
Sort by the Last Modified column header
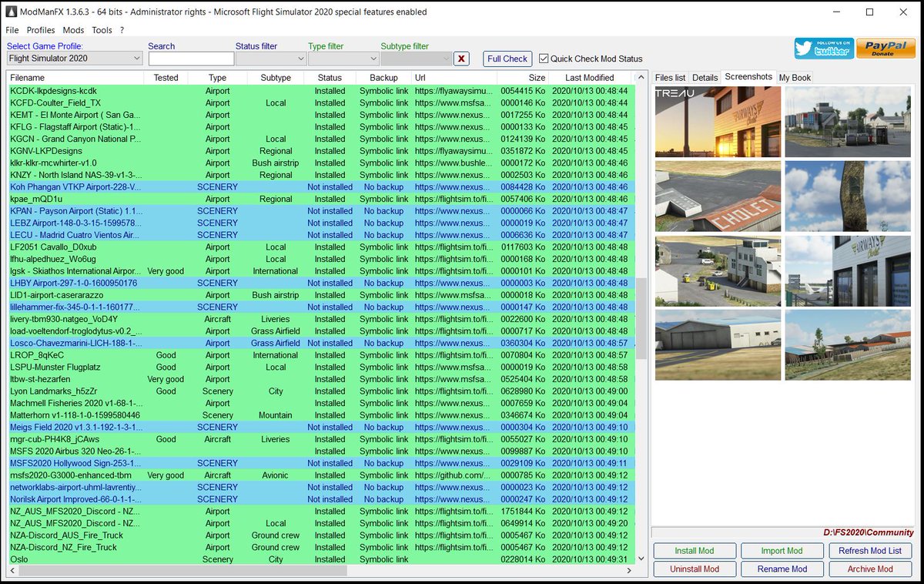click(x=589, y=78)
